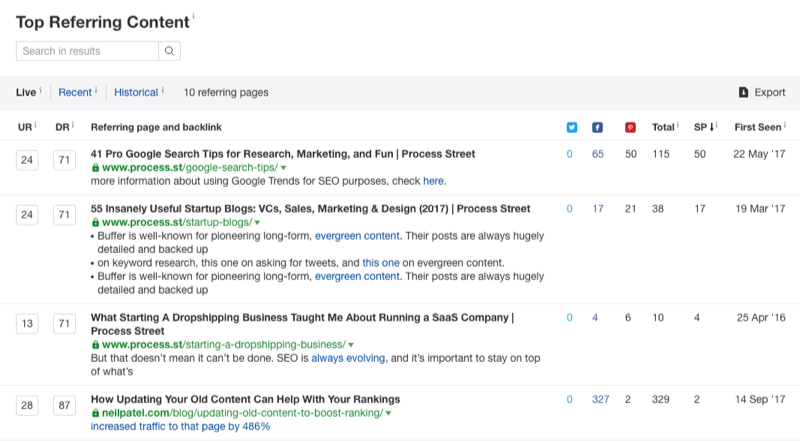Expand dropdown arrow after starting-a-dropshipping-business URL
This screenshot has width=800, height=442.
351,345
